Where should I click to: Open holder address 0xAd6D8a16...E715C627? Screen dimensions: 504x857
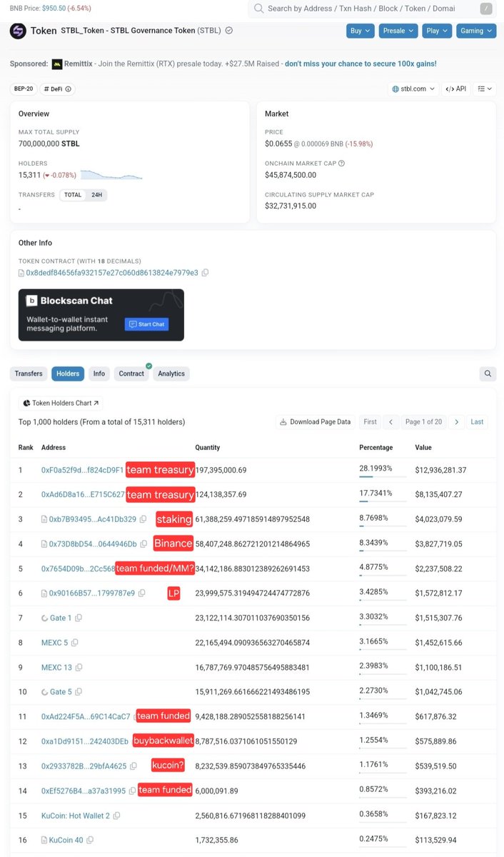click(x=83, y=494)
